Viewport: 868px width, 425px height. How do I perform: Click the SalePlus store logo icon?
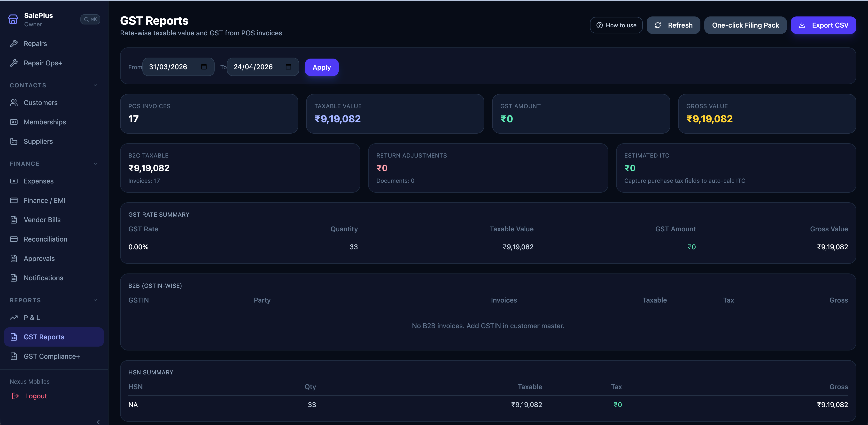click(13, 20)
